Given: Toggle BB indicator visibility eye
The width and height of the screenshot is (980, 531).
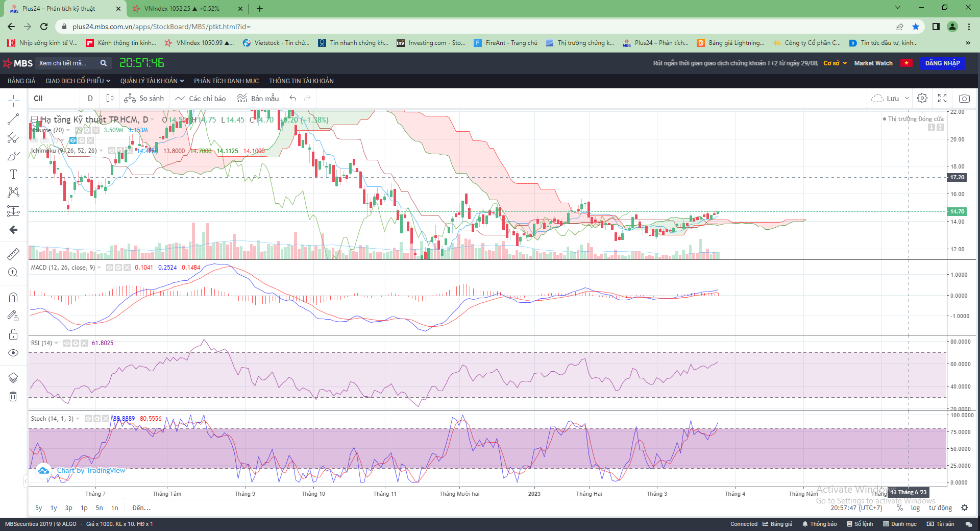Looking at the screenshot, I should [x=73, y=140].
